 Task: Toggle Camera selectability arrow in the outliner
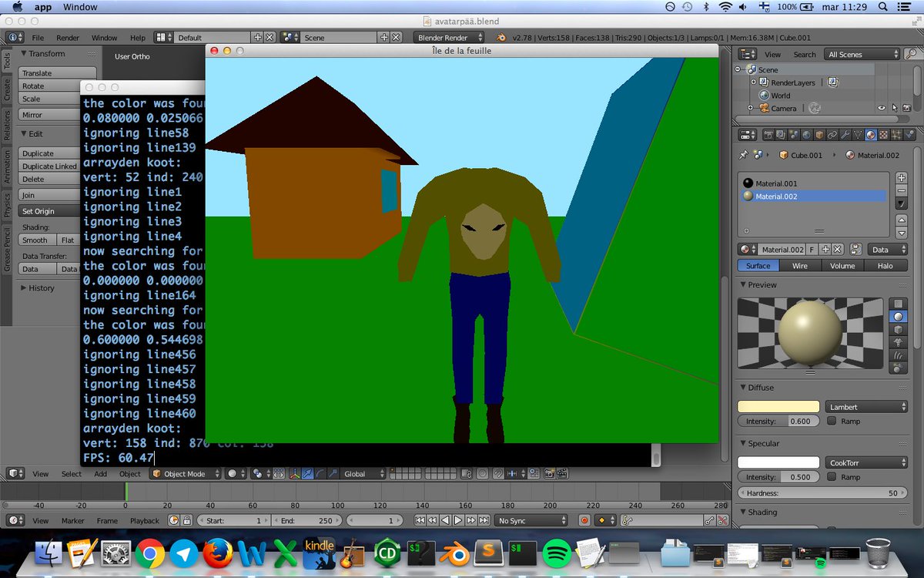click(895, 109)
